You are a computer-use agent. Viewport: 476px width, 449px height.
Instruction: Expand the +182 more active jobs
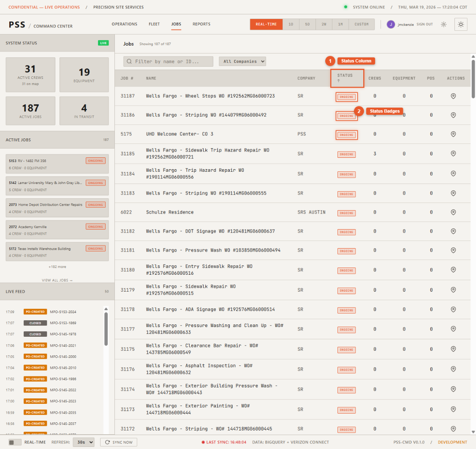[57, 267]
